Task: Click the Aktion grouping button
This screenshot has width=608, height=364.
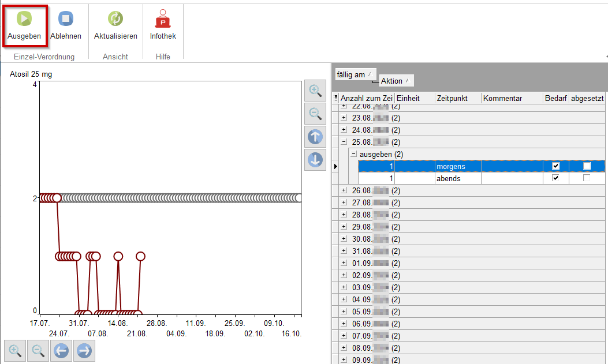Action: click(396, 81)
